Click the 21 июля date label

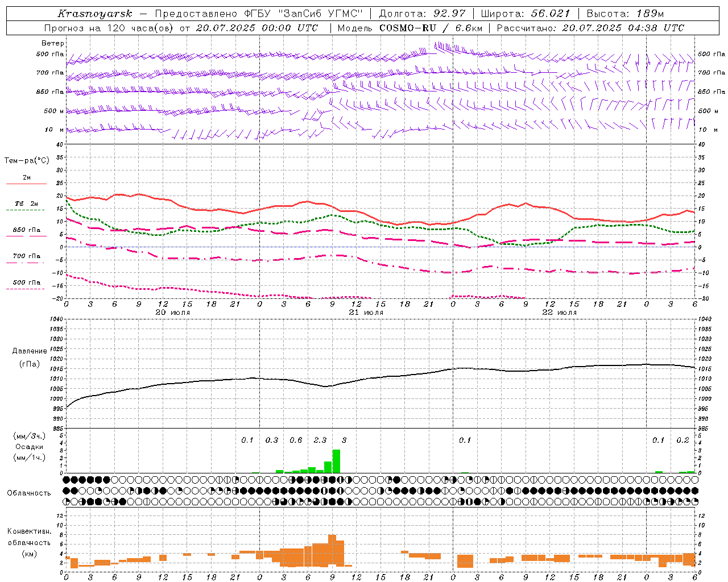pyautogui.click(x=366, y=313)
